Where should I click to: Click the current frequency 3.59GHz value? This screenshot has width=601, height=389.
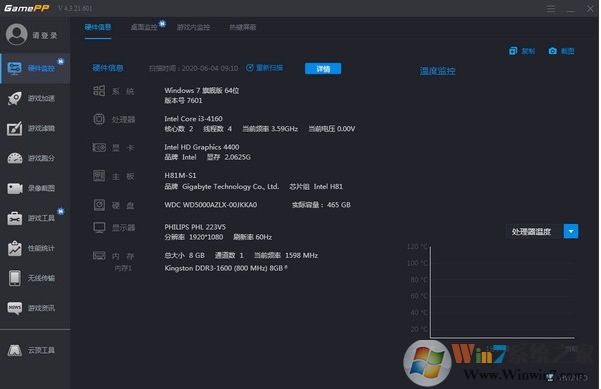tap(270, 129)
